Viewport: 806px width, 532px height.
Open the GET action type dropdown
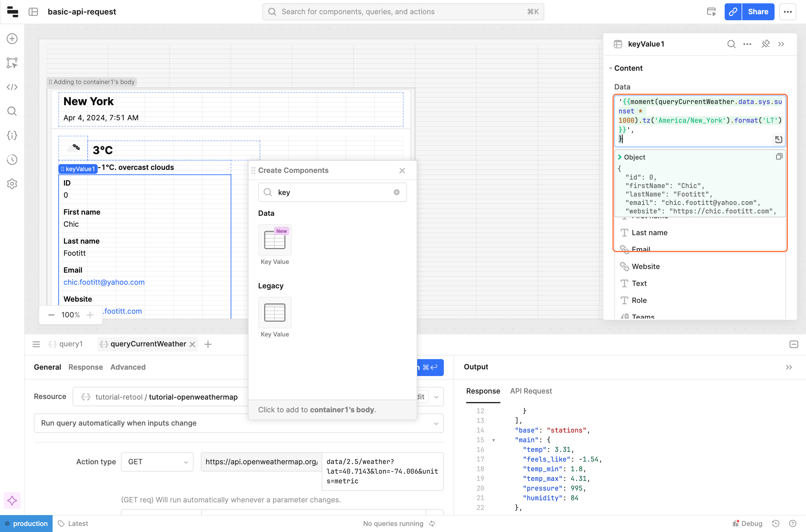pos(157,462)
